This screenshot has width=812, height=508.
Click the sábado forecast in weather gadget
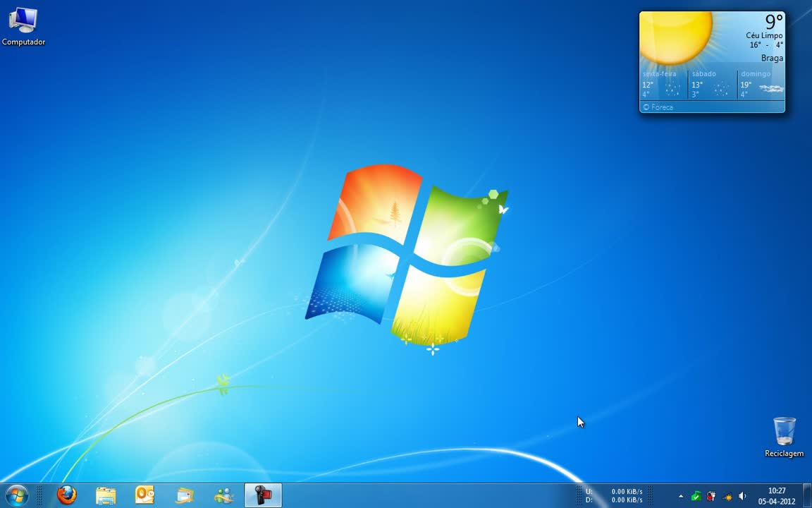[x=712, y=85]
